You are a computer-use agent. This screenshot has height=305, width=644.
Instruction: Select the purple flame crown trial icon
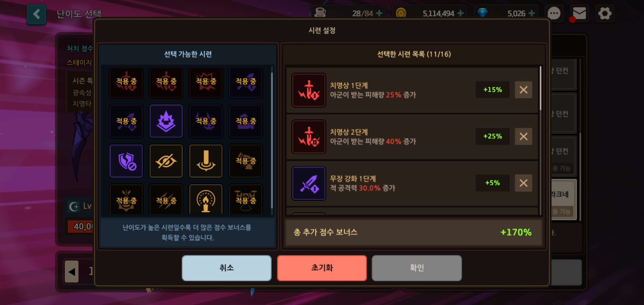(166, 121)
